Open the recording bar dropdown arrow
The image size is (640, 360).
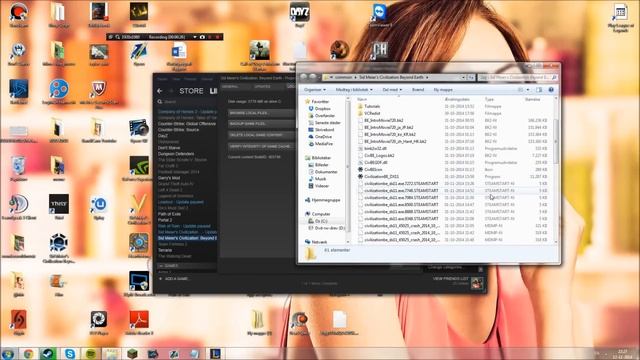[x=195, y=37]
